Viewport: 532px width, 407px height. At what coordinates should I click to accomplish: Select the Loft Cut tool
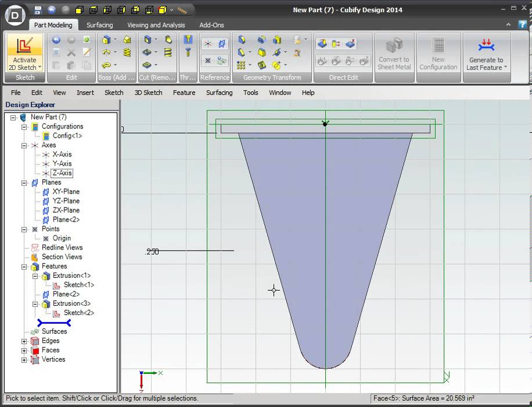[168, 40]
